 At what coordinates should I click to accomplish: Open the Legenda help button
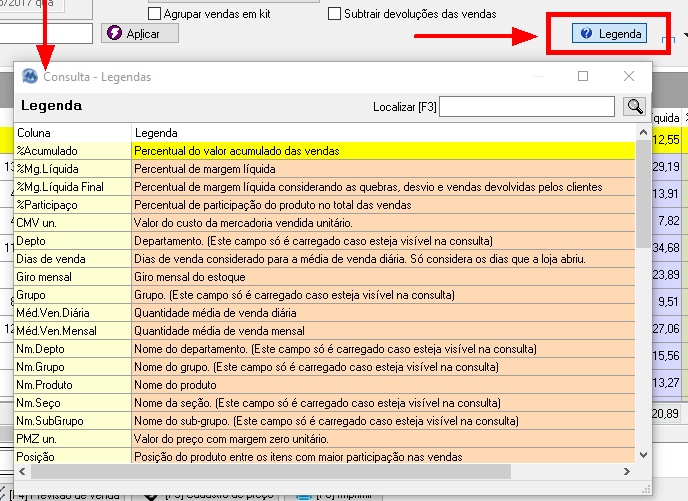(609, 33)
